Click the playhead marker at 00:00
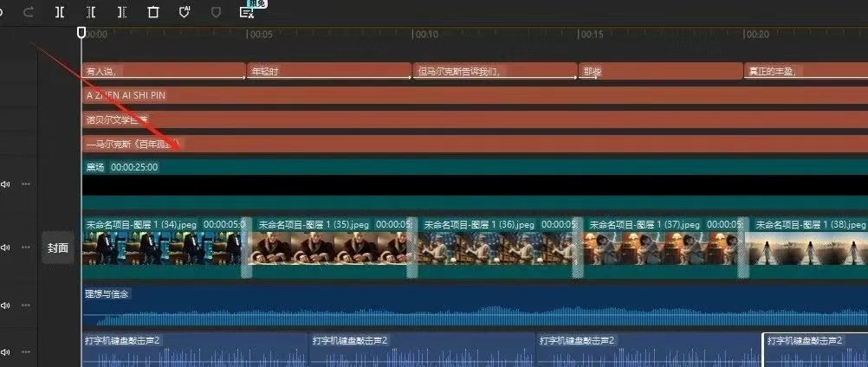The width and height of the screenshot is (868, 367). tap(81, 33)
